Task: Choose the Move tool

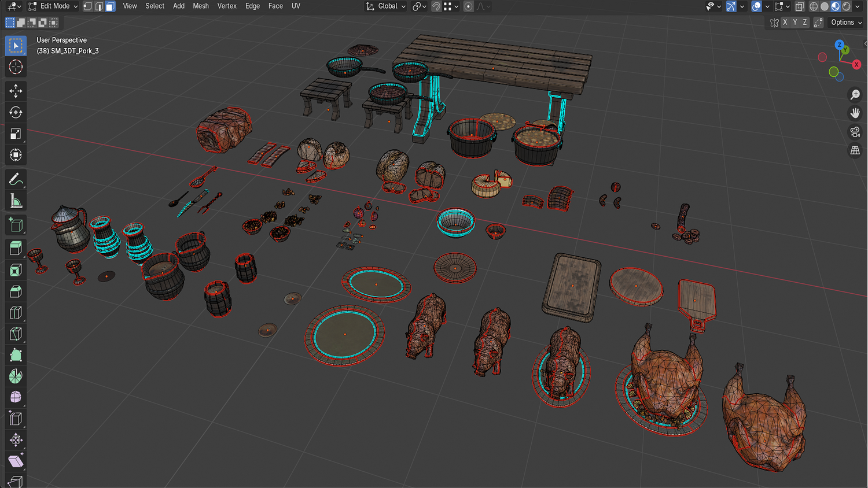Action: [16, 91]
